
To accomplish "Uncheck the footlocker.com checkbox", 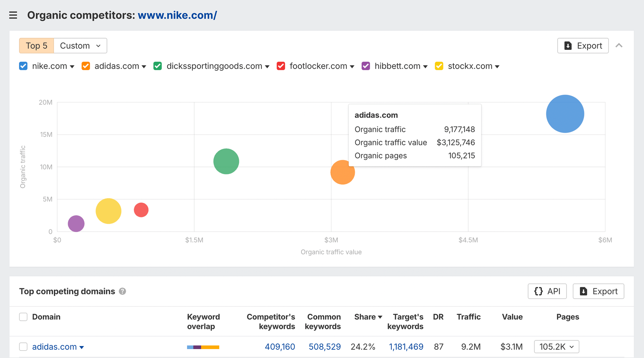I will [281, 66].
